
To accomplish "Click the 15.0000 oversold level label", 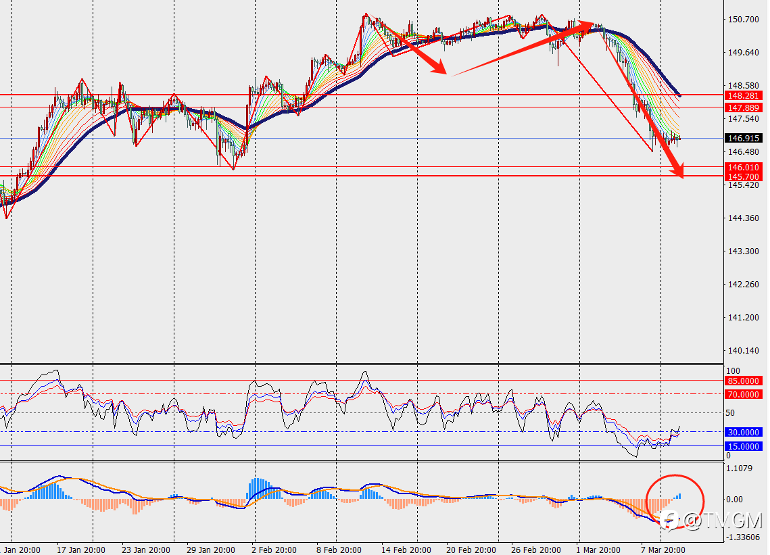I will coord(743,446).
